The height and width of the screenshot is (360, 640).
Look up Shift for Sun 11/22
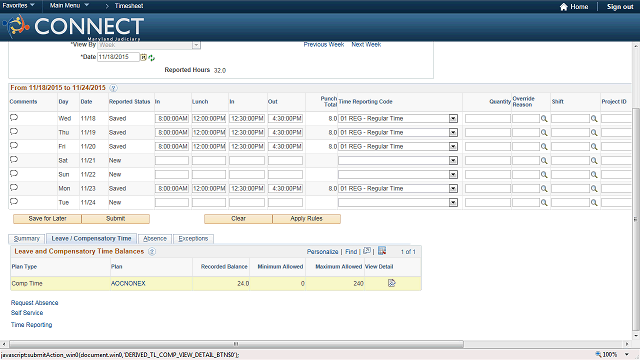tap(594, 175)
